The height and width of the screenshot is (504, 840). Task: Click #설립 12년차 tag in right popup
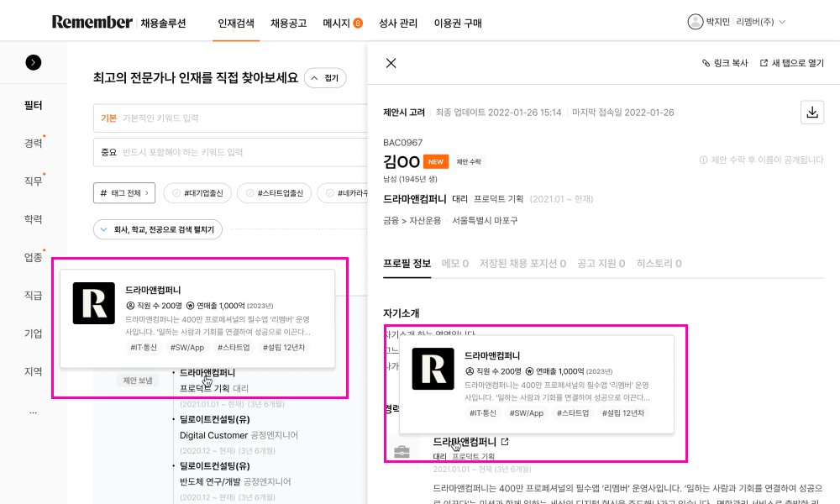coord(623,413)
